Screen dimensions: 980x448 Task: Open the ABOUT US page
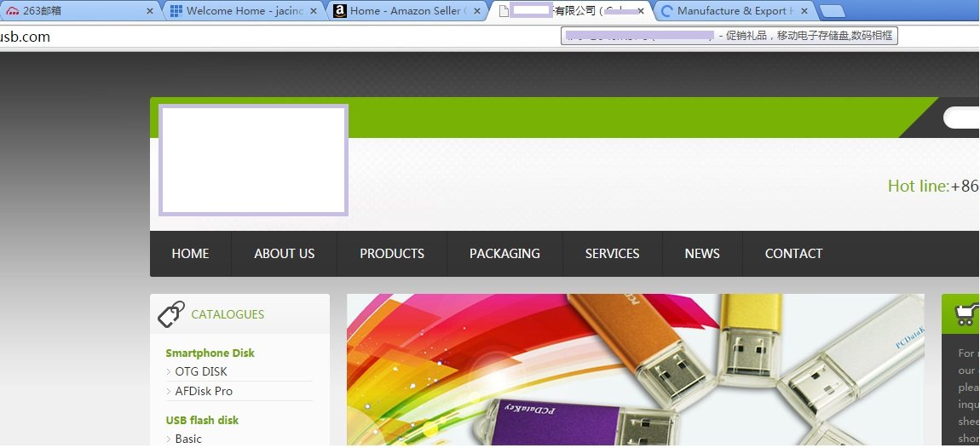pyautogui.click(x=285, y=254)
